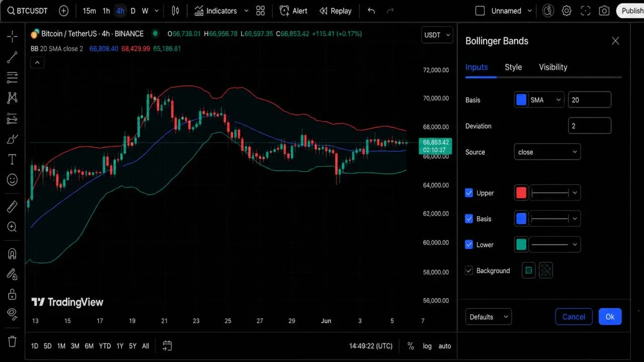Toggle the Background checkbox

(x=469, y=270)
